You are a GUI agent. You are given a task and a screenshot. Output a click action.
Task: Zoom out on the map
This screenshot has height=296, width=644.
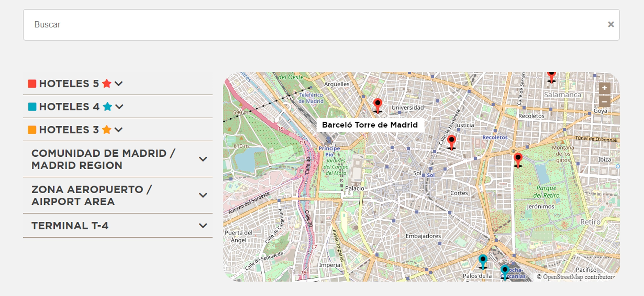605,101
